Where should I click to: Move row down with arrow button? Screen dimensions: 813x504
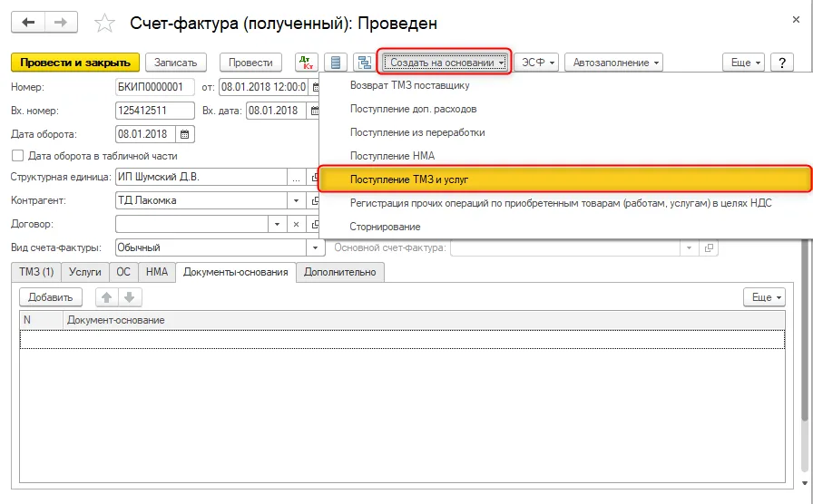tap(130, 297)
